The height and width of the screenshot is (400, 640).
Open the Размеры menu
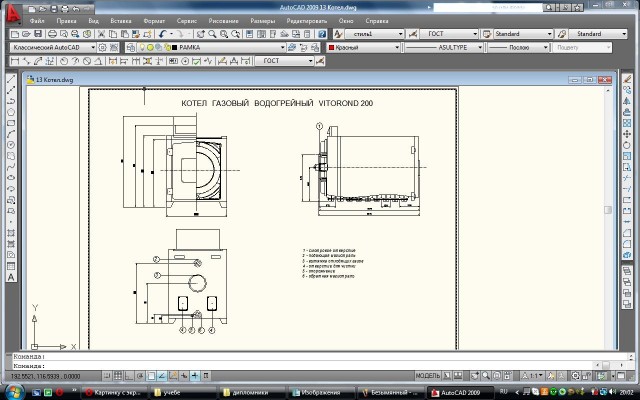click(262, 21)
